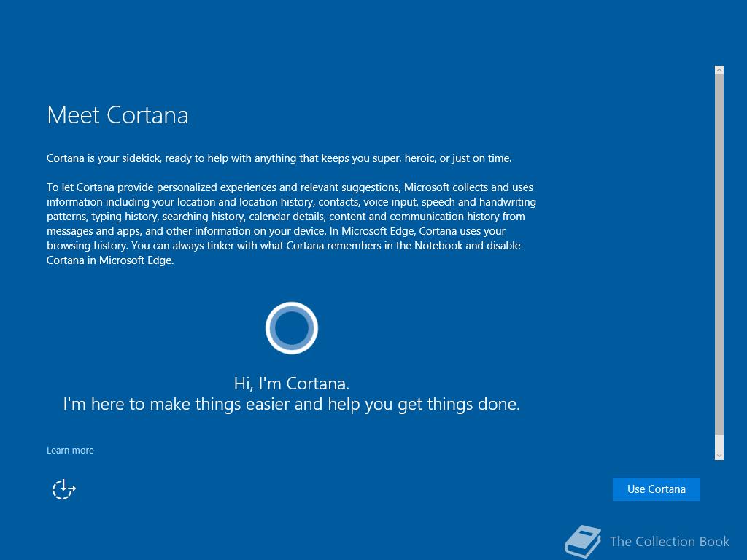Click the final 'Cortana in Microsoft Edge.' line
The image size is (747, 560).
[110, 260]
